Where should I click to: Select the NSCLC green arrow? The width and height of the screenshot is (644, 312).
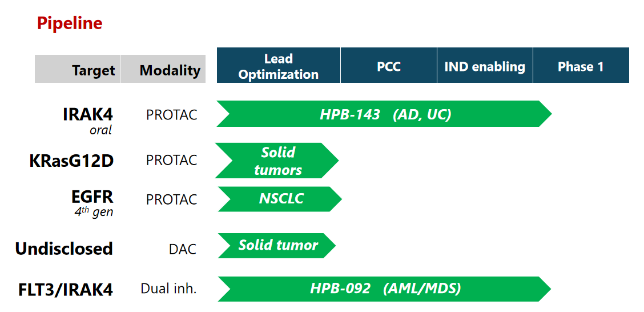click(280, 199)
